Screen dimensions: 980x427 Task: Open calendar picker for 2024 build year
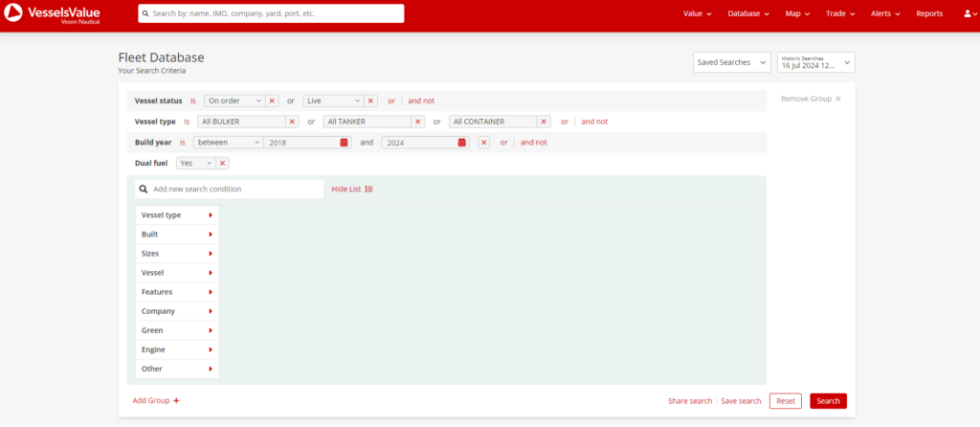coord(462,143)
